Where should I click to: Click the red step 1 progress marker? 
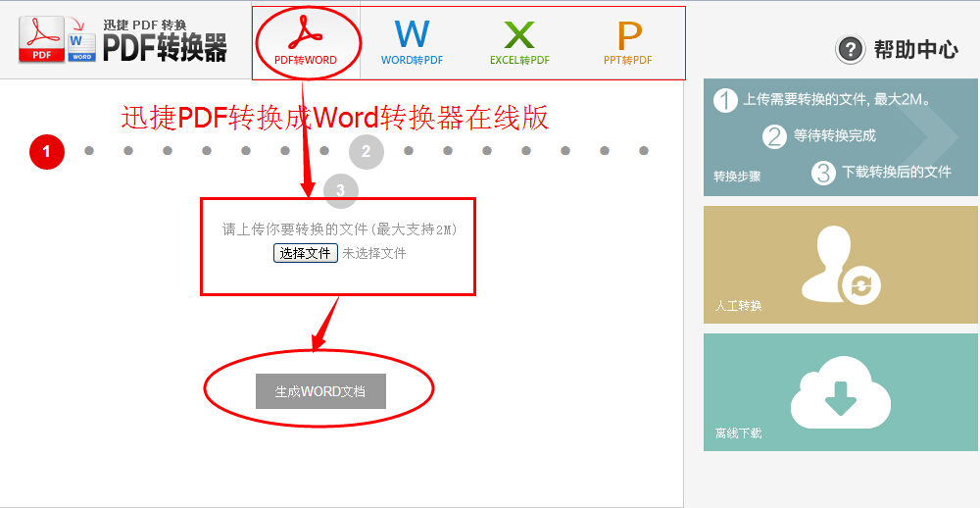(47, 151)
